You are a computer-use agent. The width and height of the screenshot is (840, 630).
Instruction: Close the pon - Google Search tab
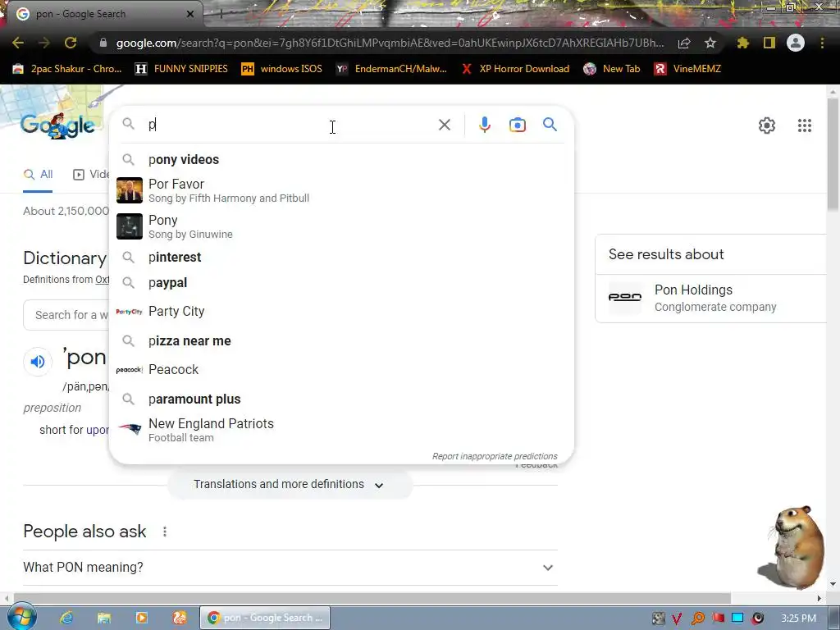[190, 14]
